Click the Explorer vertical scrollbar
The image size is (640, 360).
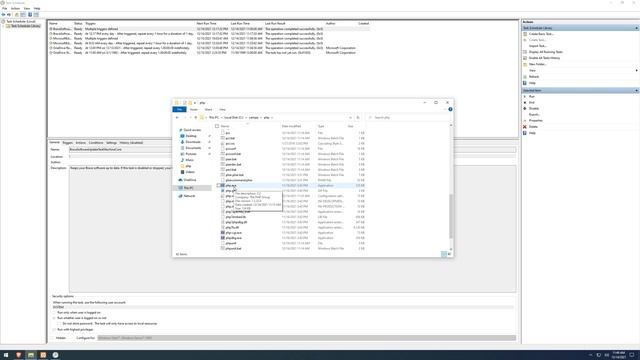coord(451,216)
